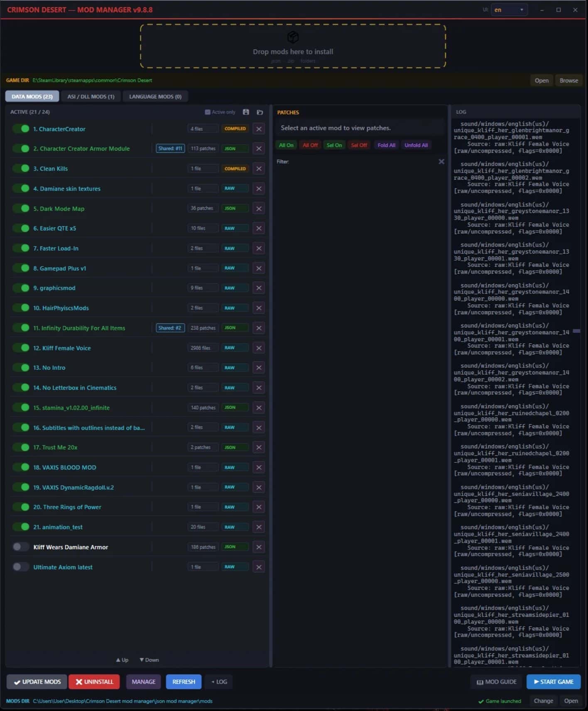The image size is (588, 711).
Task: Switch to the ASI / DLL MODS tab
Action: click(x=91, y=97)
